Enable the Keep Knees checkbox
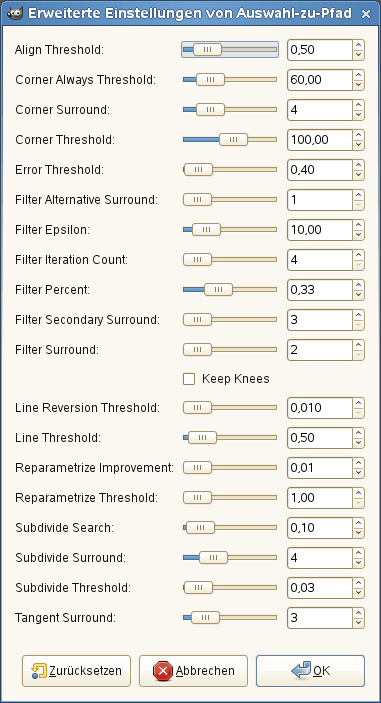381x703 pixels. coord(189,379)
